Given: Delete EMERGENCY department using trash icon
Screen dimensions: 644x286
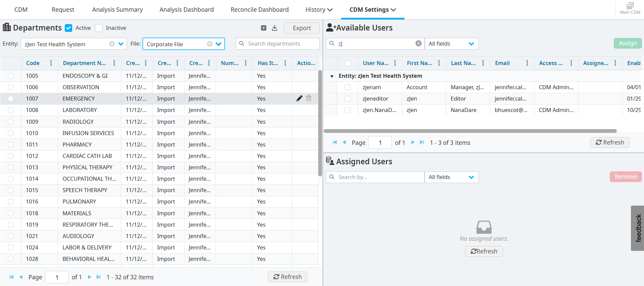Looking at the screenshot, I should pyautogui.click(x=309, y=98).
